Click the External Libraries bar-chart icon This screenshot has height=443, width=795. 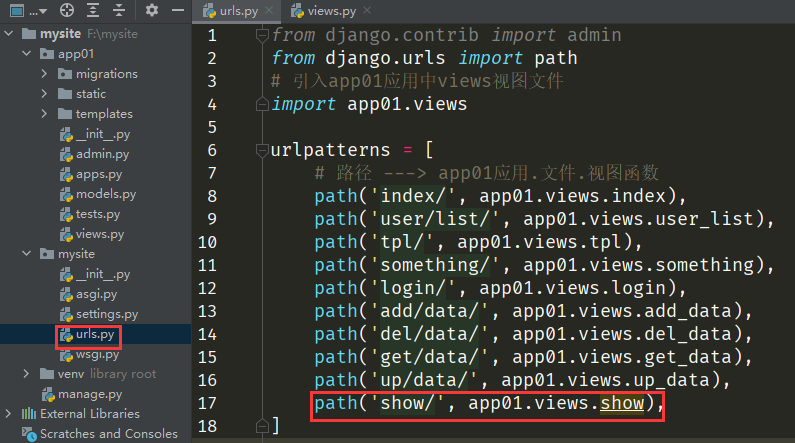pyautogui.click(x=29, y=414)
